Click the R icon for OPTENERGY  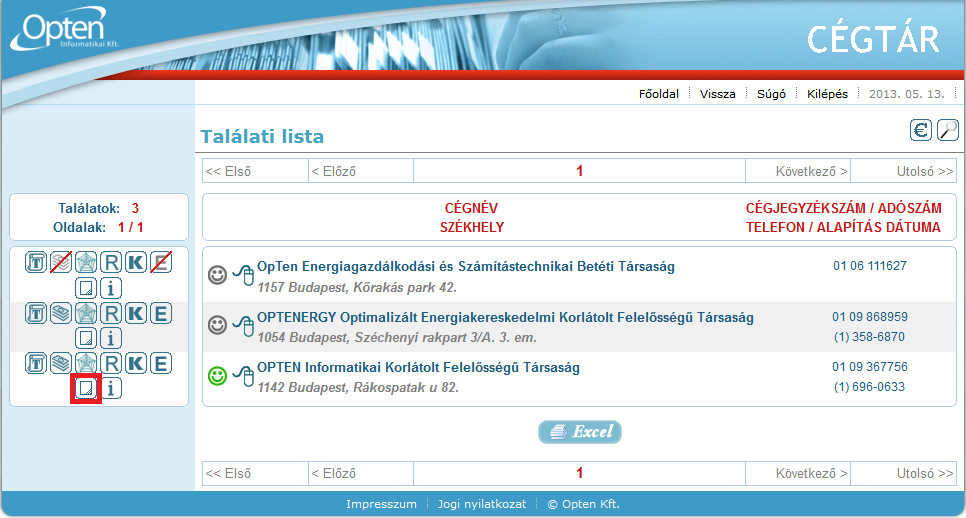pos(111,314)
